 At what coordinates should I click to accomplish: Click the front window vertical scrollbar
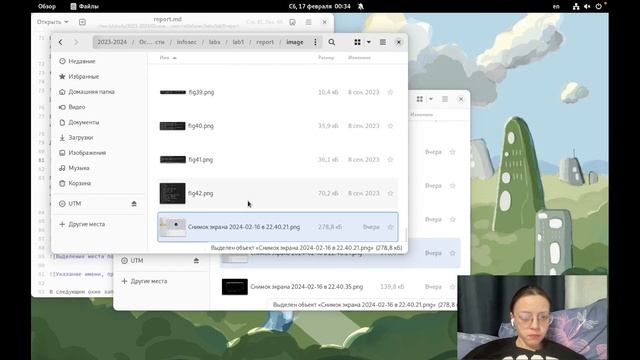(x=406, y=235)
